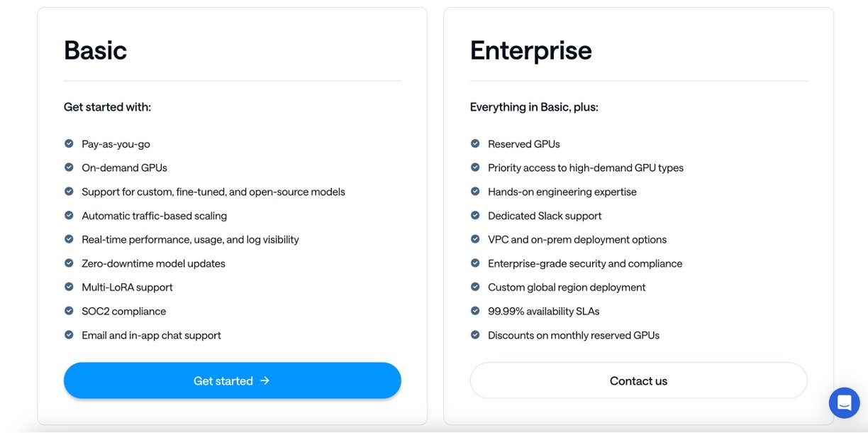Click the checkmark icon beside Pay-as-you-go
Image resolution: width=868 pixels, height=433 pixels.
coord(69,143)
